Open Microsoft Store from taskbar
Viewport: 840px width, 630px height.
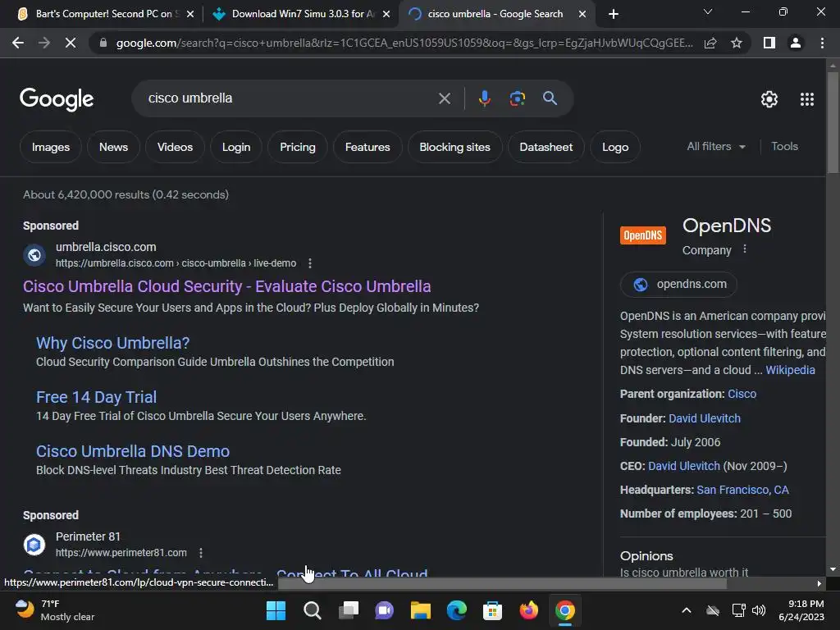(492, 610)
